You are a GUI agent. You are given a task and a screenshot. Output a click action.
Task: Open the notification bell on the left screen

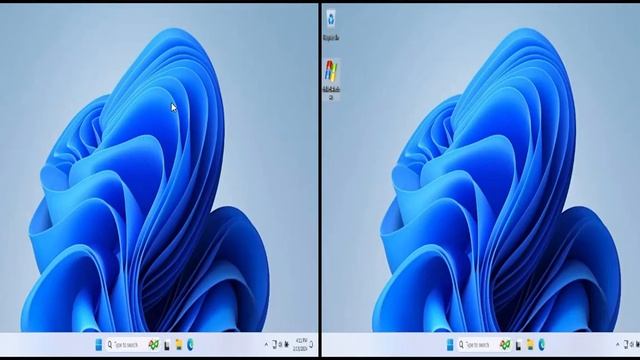point(311,344)
